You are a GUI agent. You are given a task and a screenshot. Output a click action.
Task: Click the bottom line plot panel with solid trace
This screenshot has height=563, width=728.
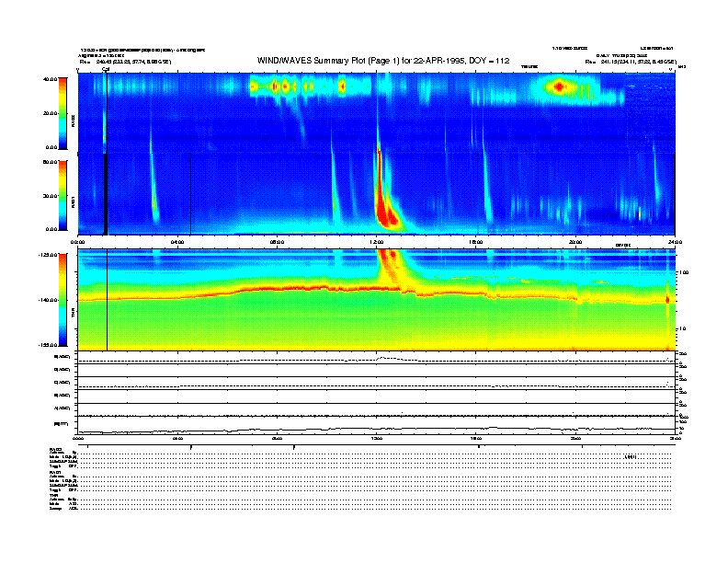pos(376,426)
